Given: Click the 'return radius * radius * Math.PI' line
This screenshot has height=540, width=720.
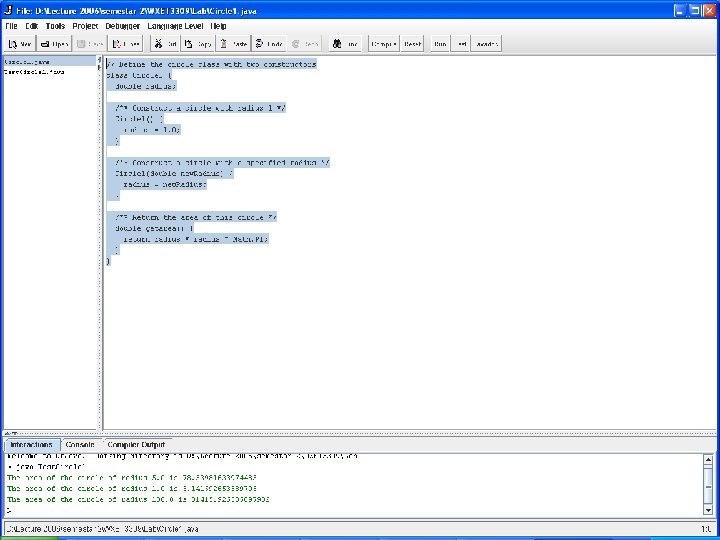Looking at the screenshot, I should coord(196,239).
